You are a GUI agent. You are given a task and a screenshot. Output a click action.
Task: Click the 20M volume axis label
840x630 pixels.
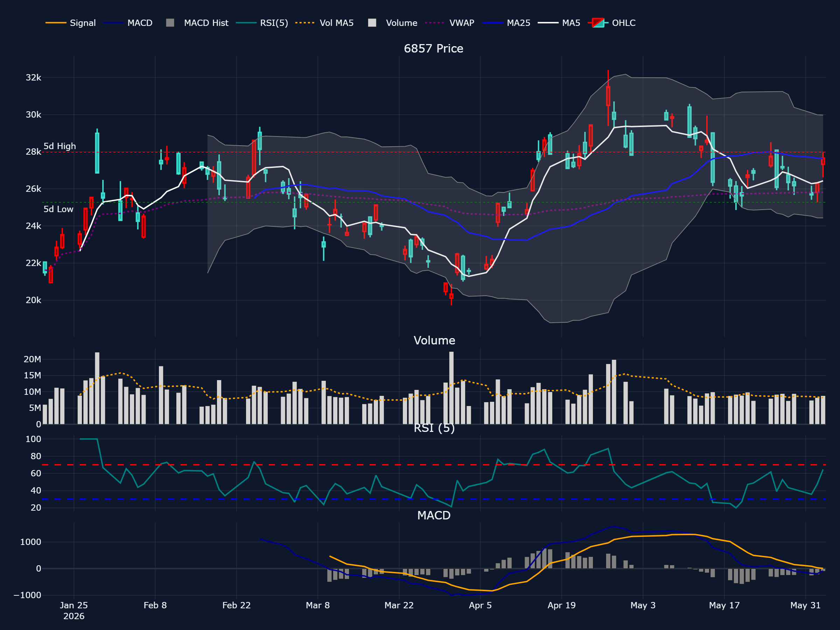click(x=32, y=359)
